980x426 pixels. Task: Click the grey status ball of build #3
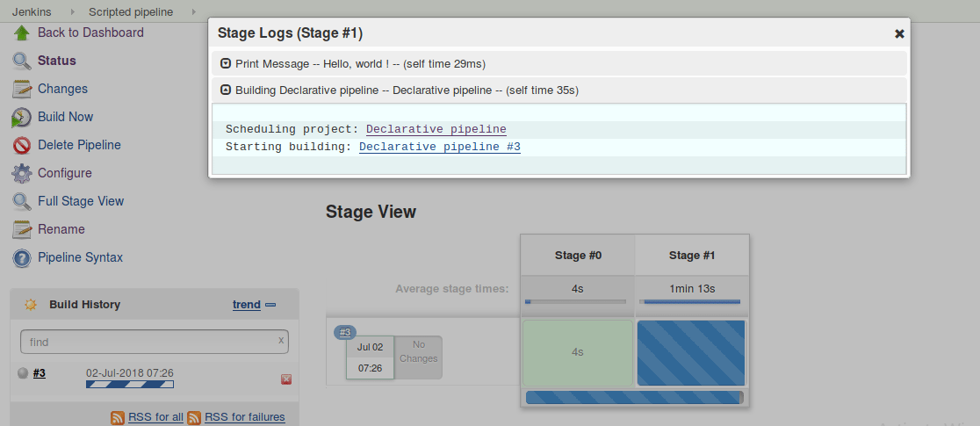23,373
